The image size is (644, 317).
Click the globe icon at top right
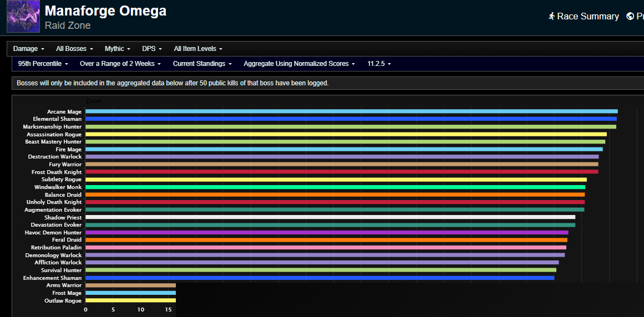[x=630, y=17]
